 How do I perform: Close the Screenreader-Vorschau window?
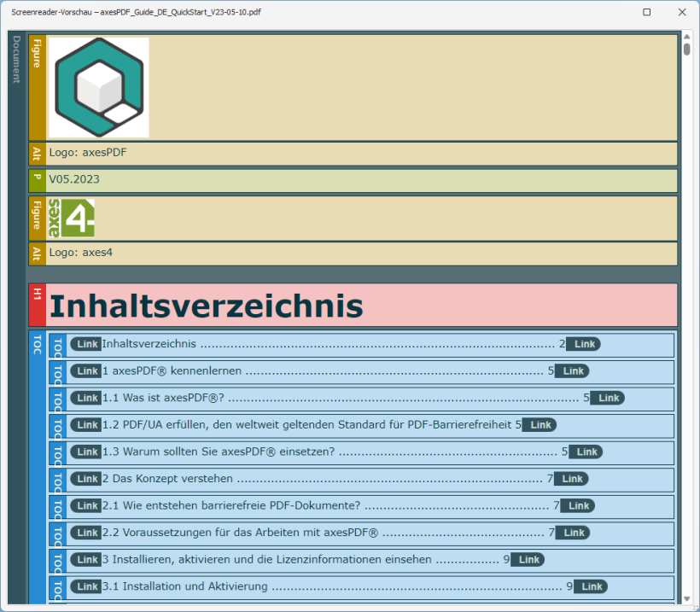(x=682, y=12)
